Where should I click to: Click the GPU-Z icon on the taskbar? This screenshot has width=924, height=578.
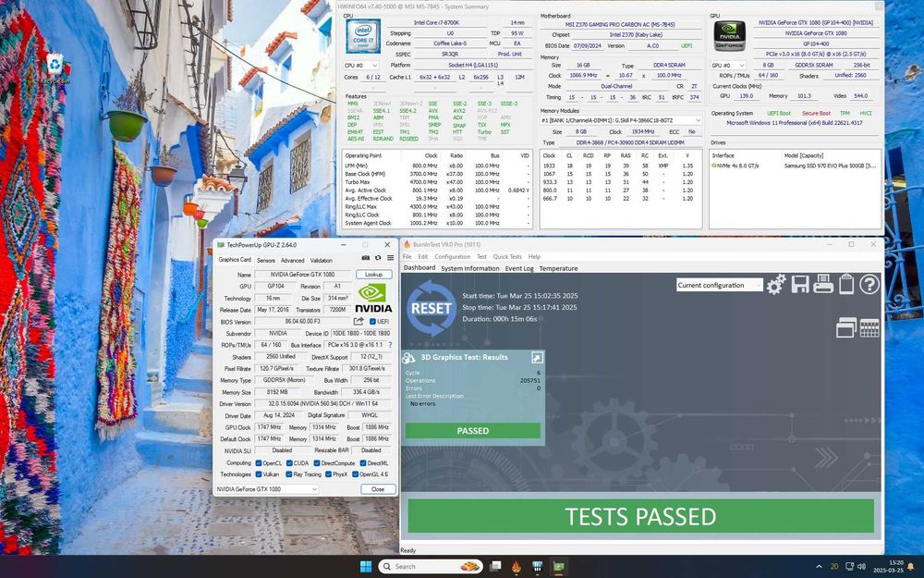point(558,567)
